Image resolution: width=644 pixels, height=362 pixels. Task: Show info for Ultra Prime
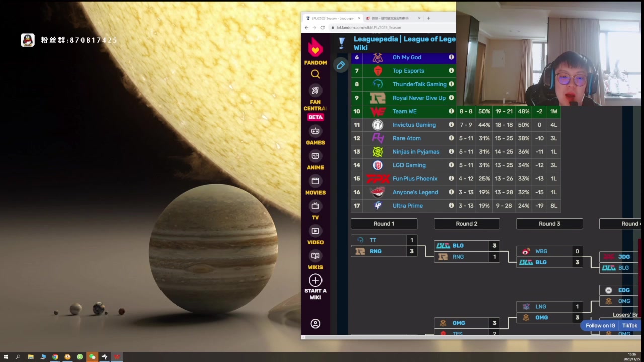(451, 205)
